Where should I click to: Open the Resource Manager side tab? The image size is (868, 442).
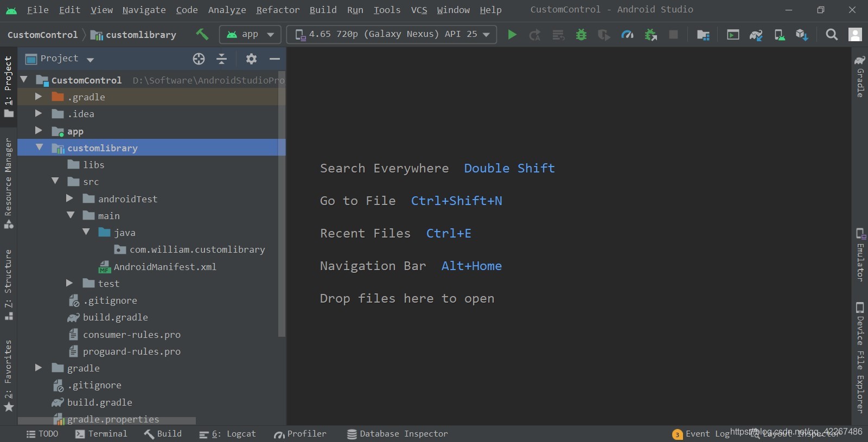point(8,183)
